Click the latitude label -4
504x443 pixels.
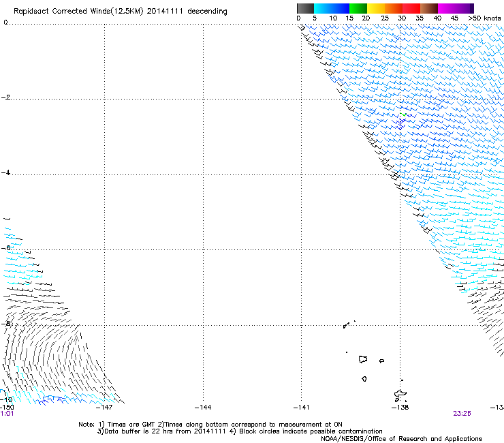click(x=5, y=172)
